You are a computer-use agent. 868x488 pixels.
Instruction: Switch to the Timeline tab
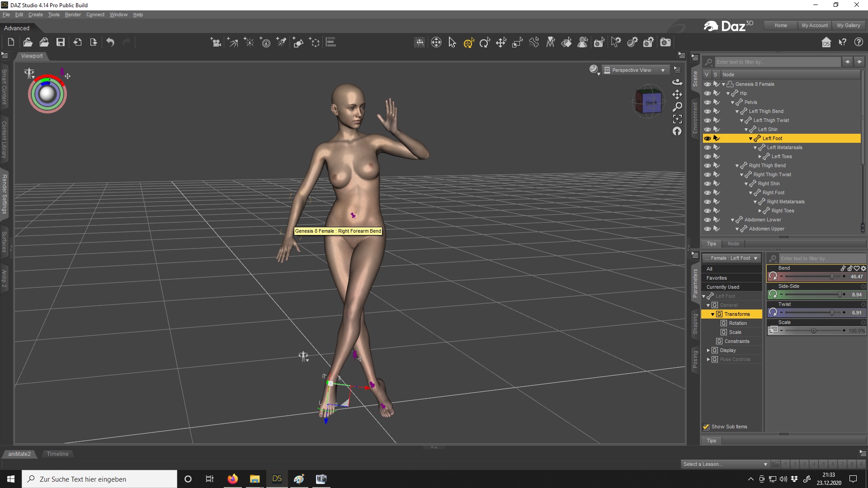coord(57,454)
